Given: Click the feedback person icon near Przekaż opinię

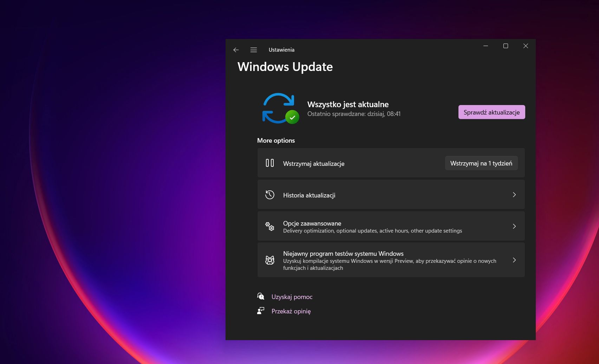Looking at the screenshot, I should [x=261, y=311].
